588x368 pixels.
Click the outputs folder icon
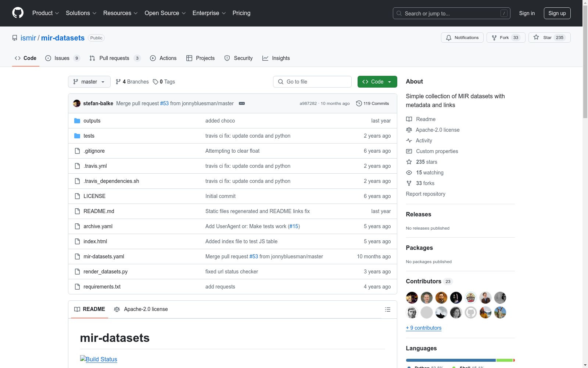pyautogui.click(x=77, y=121)
